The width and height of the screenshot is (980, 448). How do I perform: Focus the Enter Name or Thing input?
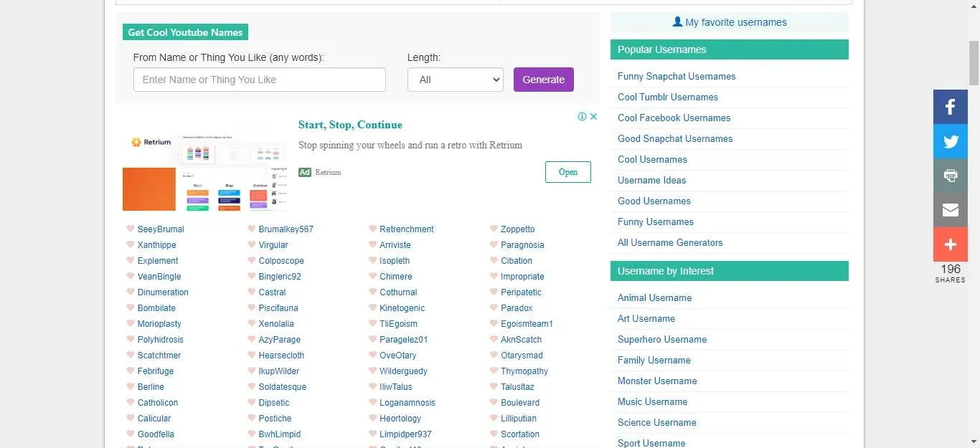click(x=260, y=80)
